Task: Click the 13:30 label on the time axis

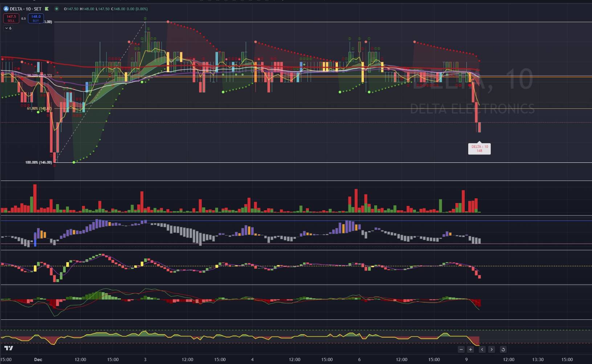Action: [x=538, y=360]
